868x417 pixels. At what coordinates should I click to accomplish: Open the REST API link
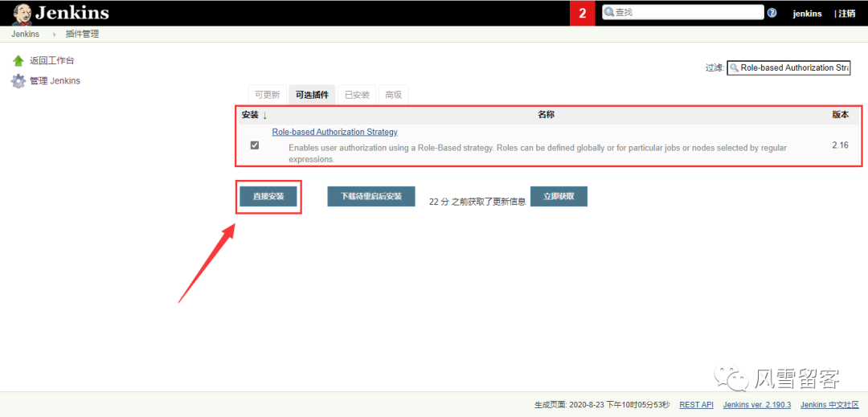696,405
